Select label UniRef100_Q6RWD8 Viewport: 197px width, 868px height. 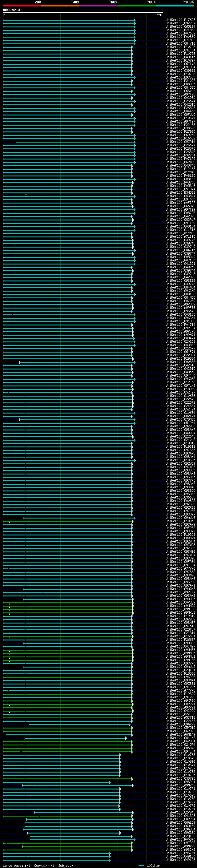180,162
